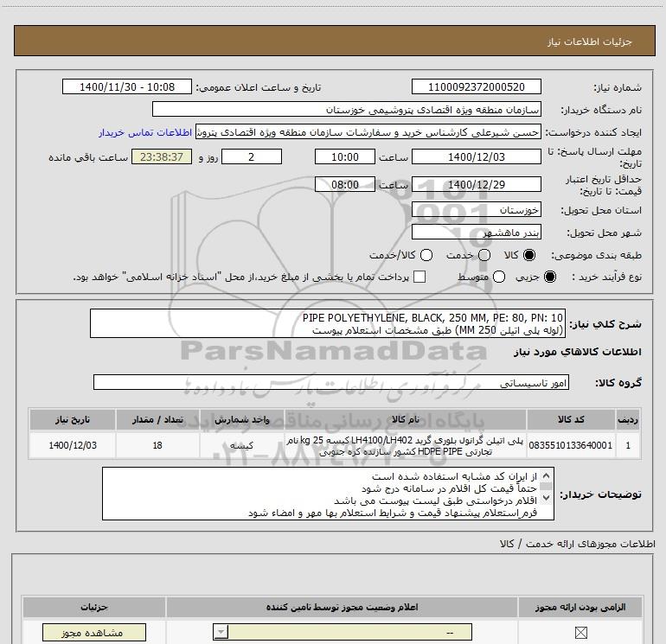Click the استان محل تحویل خوزستان field

pyautogui.click(x=476, y=210)
